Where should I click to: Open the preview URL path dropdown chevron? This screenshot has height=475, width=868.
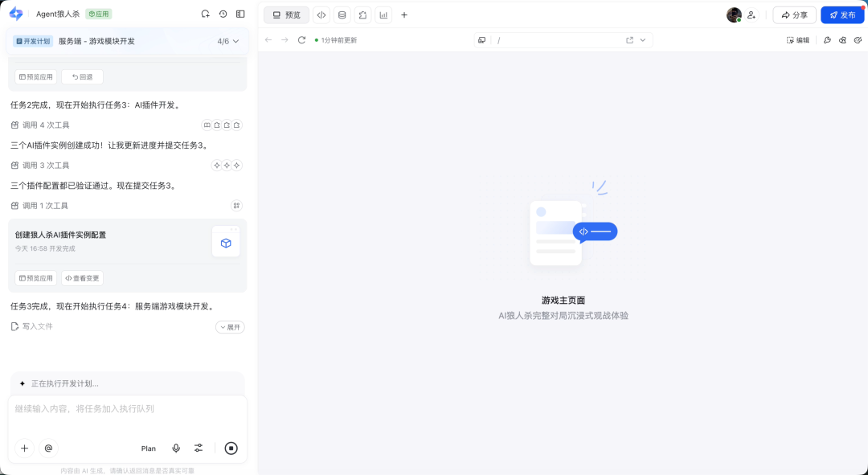point(643,40)
